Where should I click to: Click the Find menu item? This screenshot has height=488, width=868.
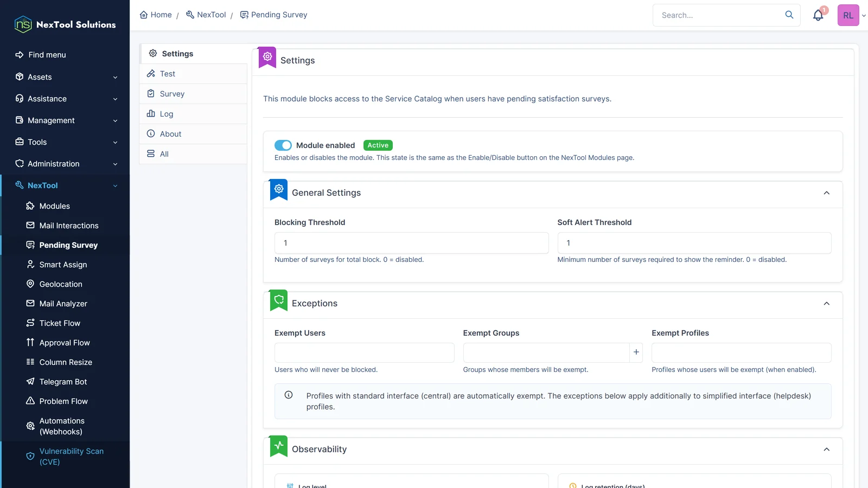(x=65, y=55)
